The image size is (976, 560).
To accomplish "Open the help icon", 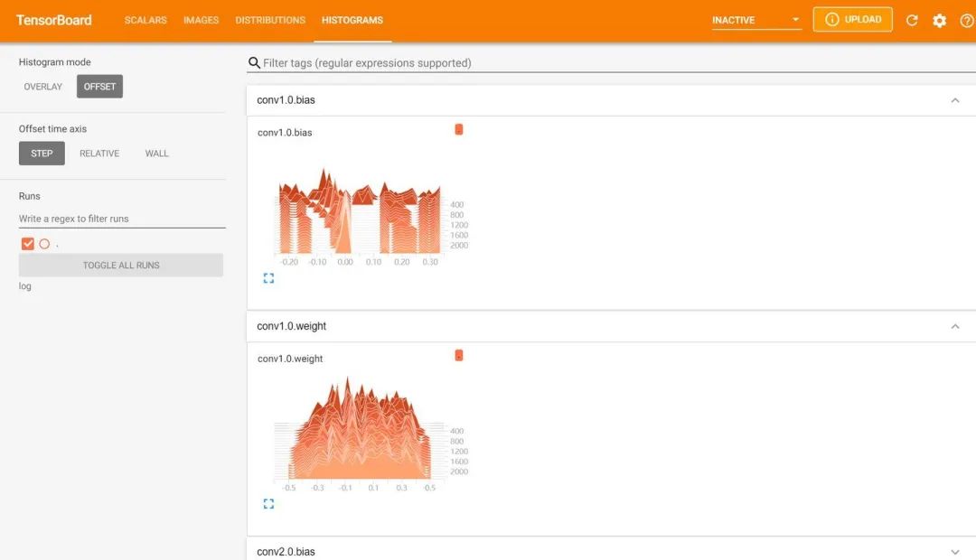I will pyautogui.click(x=965, y=20).
